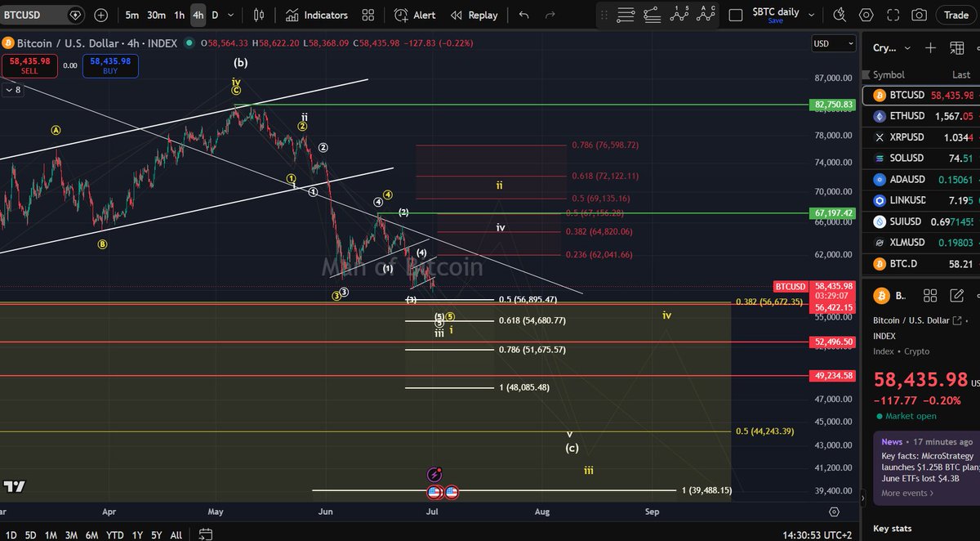Open the indicator templates grid icon
The height and width of the screenshot is (541, 980).
[367, 15]
